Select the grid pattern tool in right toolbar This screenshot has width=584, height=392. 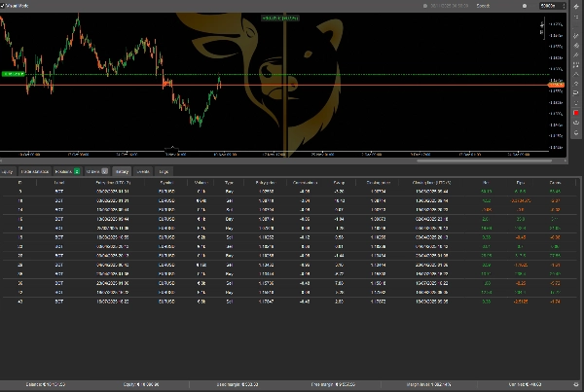tap(576, 65)
